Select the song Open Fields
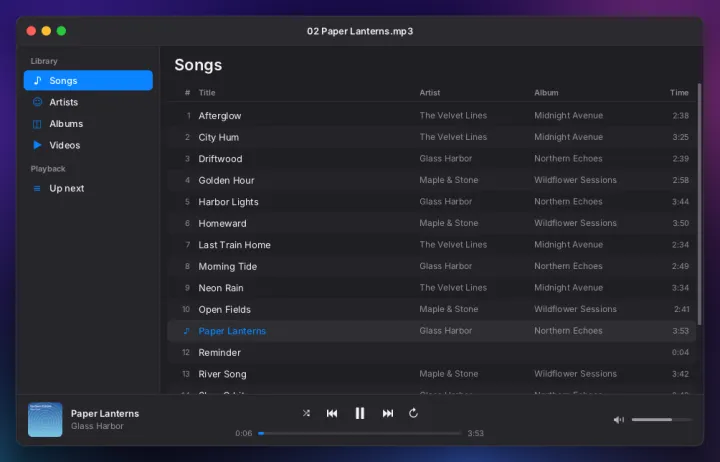The width and height of the screenshot is (720, 462). (225, 310)
